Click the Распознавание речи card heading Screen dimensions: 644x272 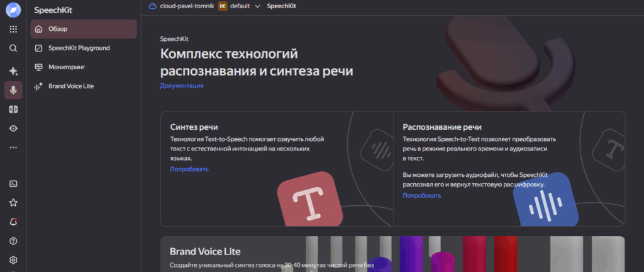pos(442,127)
